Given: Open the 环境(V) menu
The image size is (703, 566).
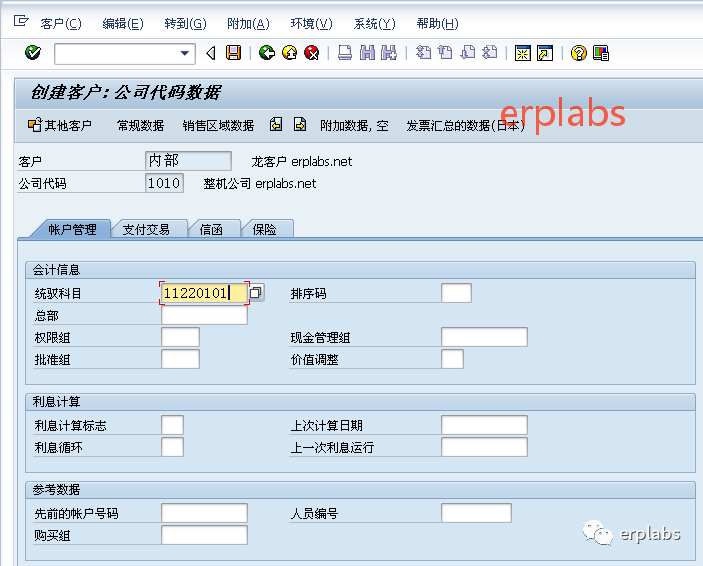Looking at the screenshot, I should click(x=312, y=23).
